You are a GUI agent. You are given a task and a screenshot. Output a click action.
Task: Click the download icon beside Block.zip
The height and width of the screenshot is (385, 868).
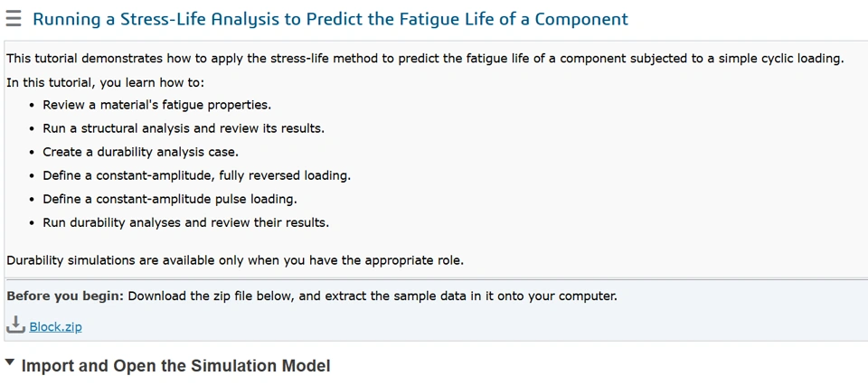[16, 325]
